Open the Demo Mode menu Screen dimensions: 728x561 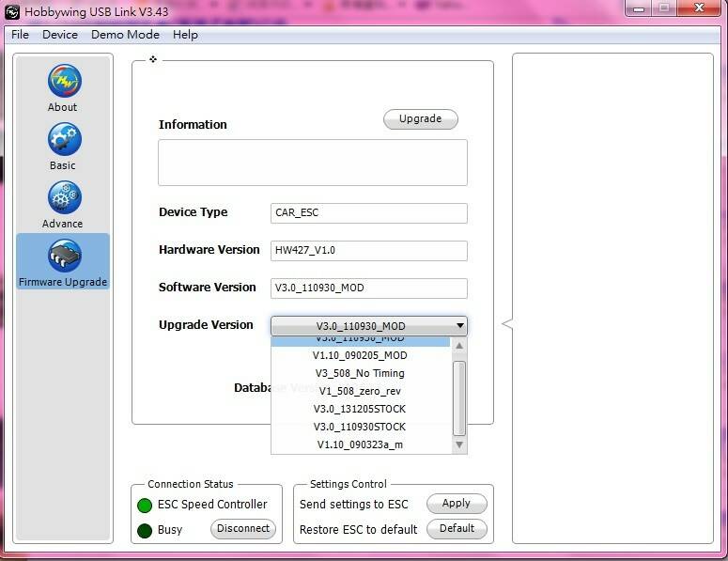pos(125,35)
